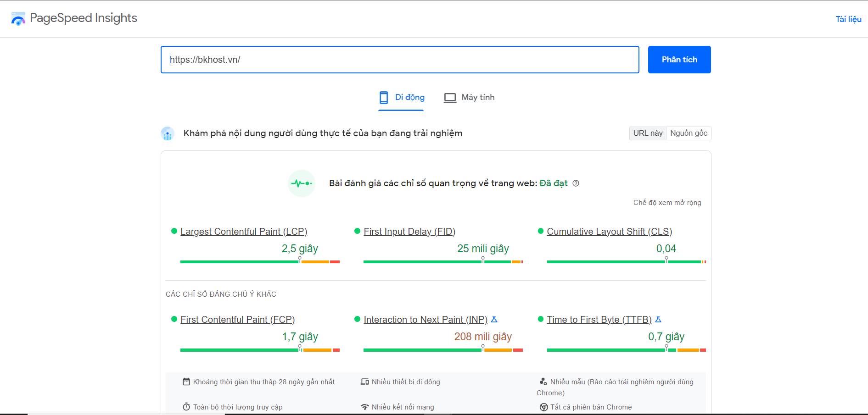868x415 pixels.
Task: Click the samples icon beside Nhiều mẫu
Action: tap(543, 382)
